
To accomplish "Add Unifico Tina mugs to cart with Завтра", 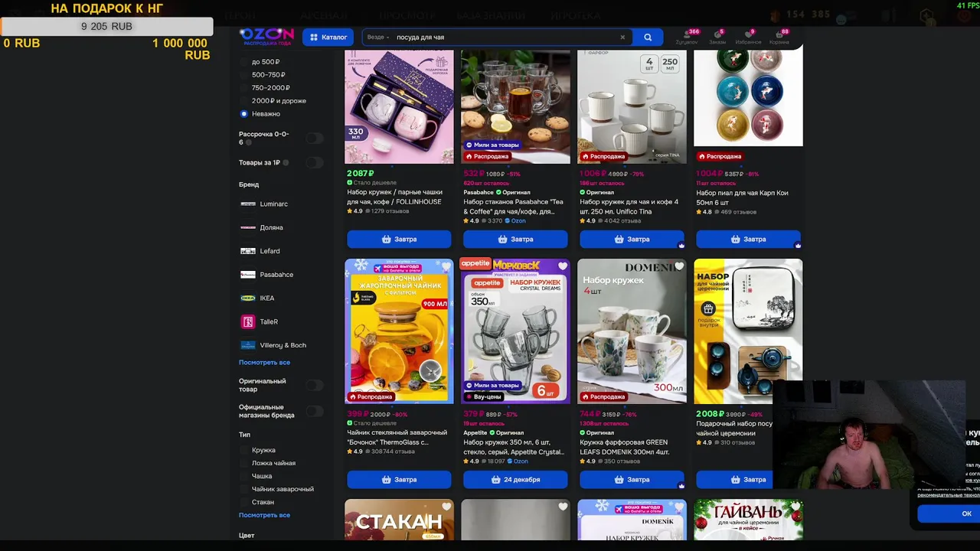I will tap(632, 240).
